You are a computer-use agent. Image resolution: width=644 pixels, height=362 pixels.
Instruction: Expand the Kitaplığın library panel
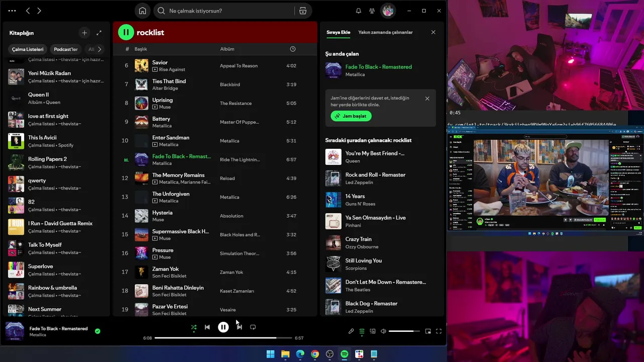(99, 33)
